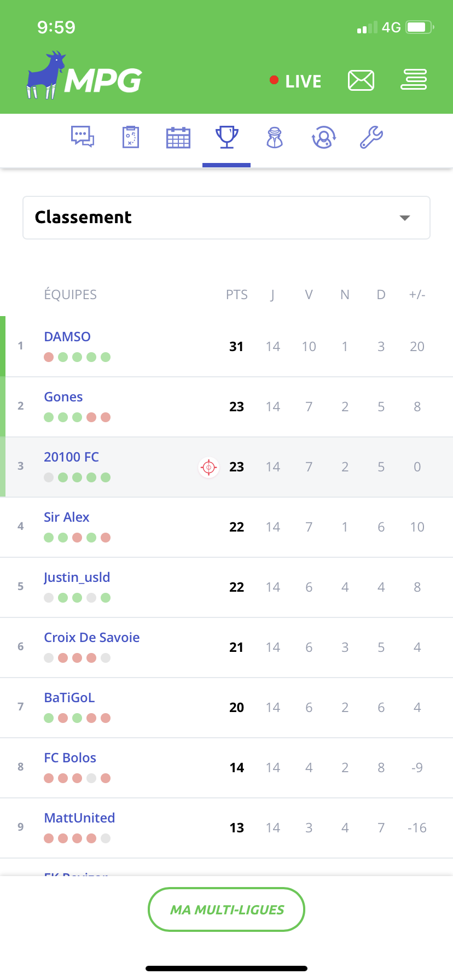
Task: Select the trophy ranking tab icon
Action: coord(226,137)
